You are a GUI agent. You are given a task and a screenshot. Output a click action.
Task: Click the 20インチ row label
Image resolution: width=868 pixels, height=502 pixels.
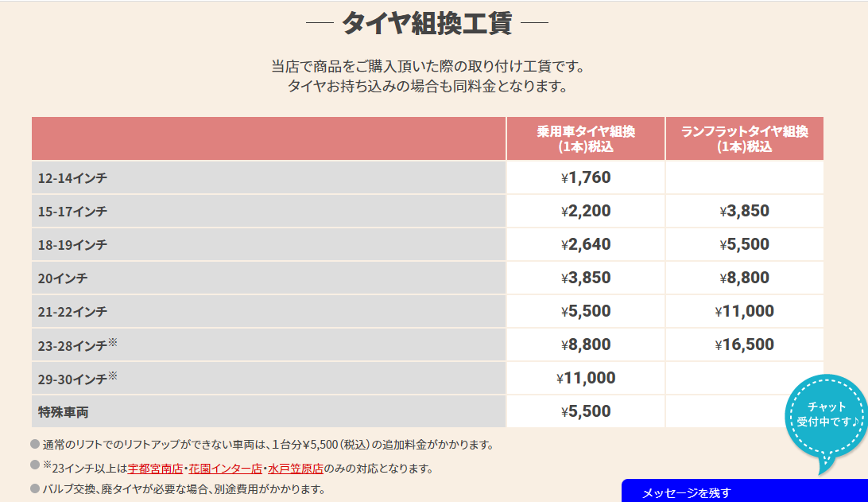(63, 278)
